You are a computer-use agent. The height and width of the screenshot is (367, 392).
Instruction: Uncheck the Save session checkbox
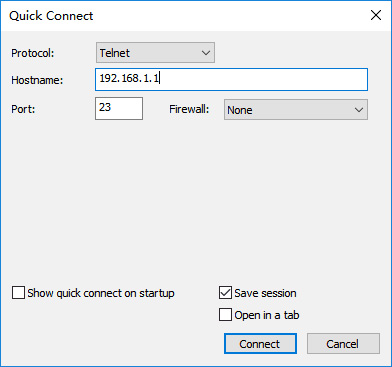click(225, 293)
